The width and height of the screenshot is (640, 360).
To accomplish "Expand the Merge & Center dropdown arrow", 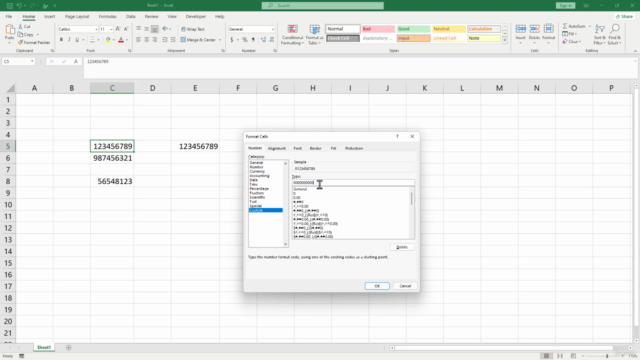I will (220, 40).
